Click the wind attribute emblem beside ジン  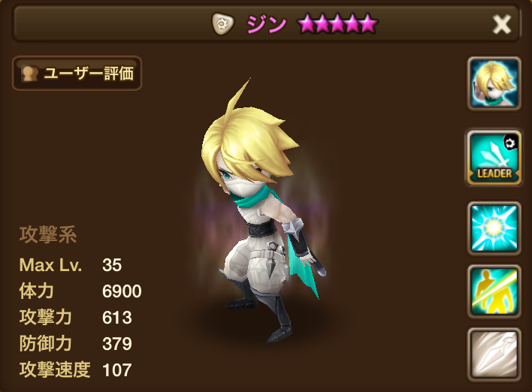tap(222, 24)
